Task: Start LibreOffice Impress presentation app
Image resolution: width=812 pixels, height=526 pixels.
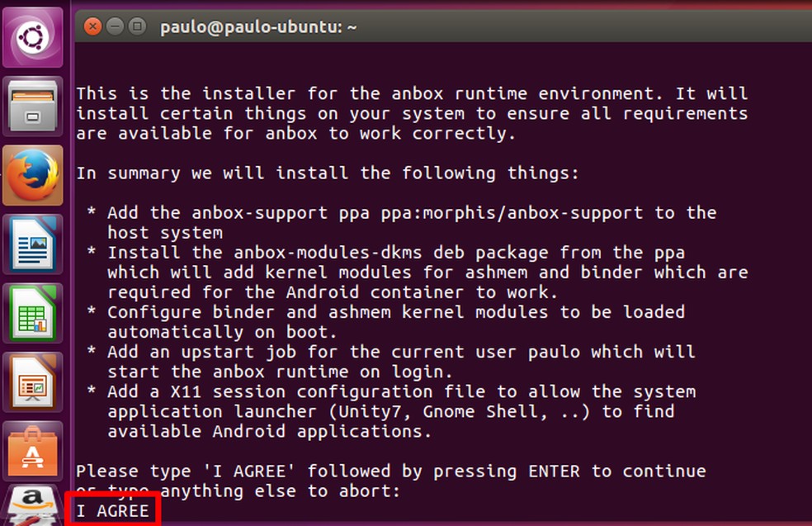Action: pyautogui.click(x=32, y=381)
